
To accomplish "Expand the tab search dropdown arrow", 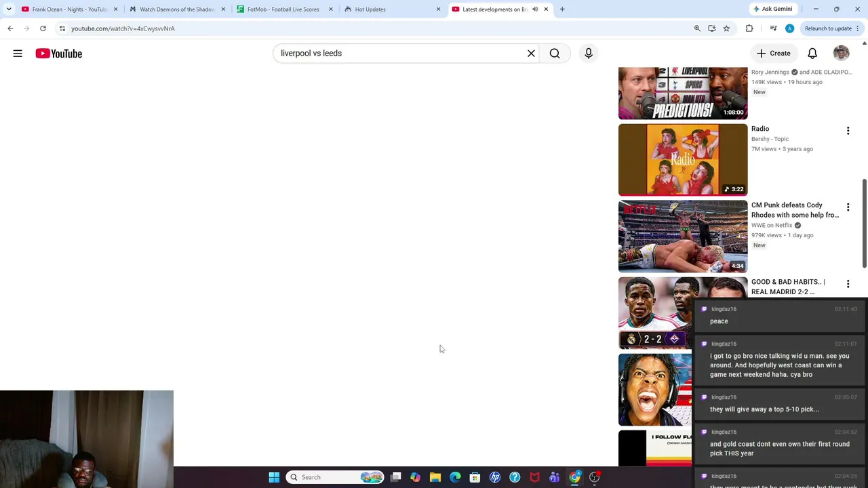I will pos(9,9).
